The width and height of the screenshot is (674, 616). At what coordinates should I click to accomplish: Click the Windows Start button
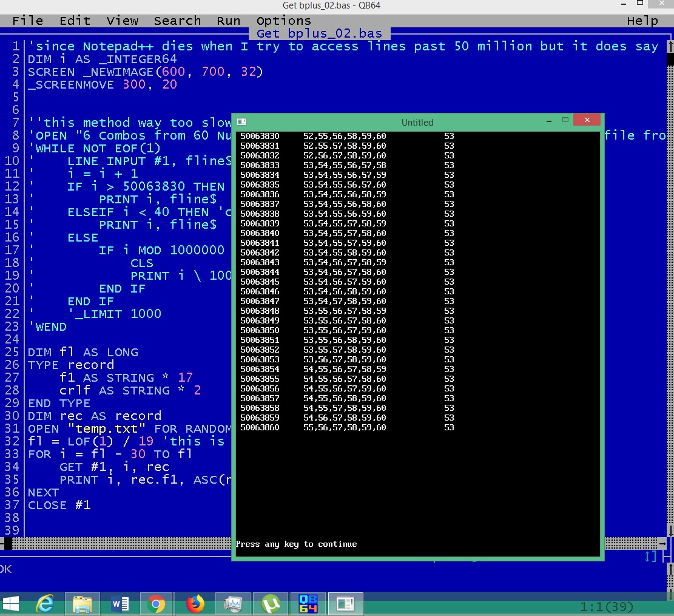click(x=12, y=604)
